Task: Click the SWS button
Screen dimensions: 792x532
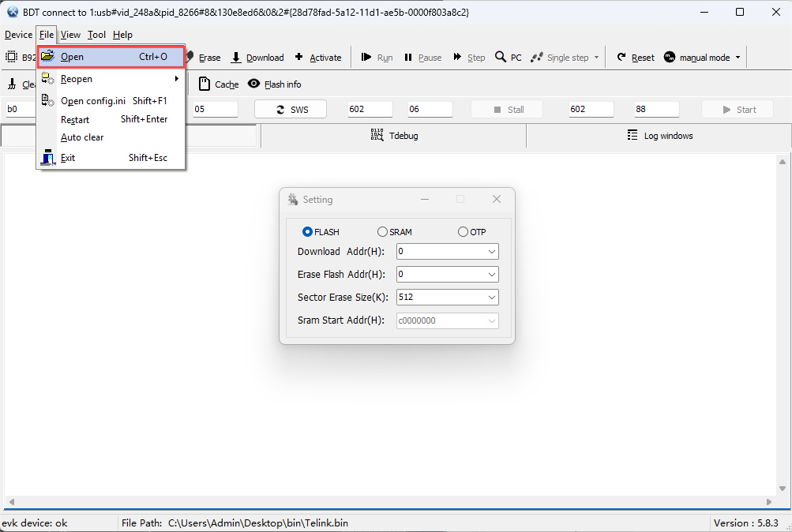Action: 291,109
